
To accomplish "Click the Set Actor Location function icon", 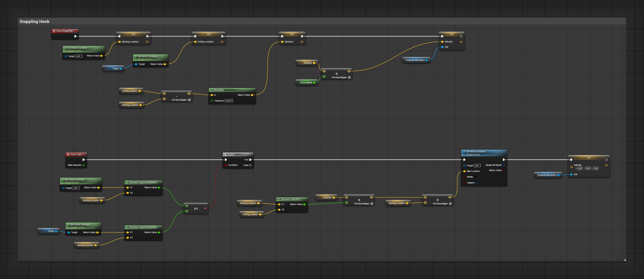I will pos(464,152).
